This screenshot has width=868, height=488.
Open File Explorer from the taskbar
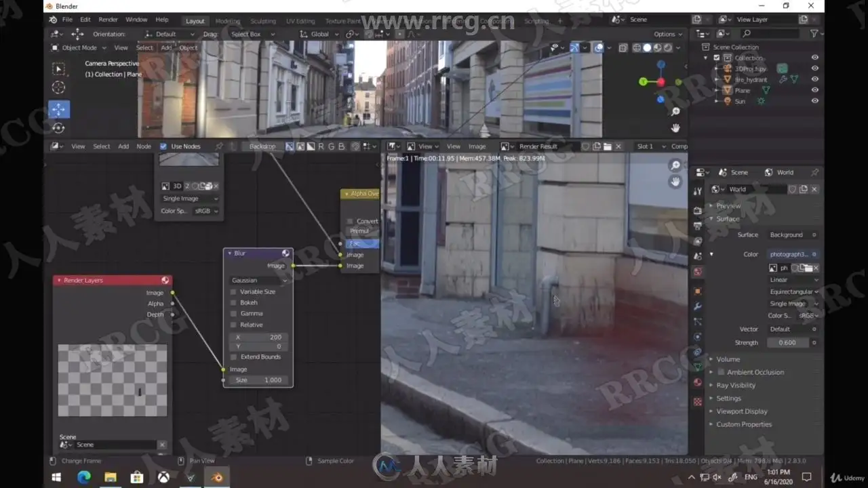[x=110, y=477]
